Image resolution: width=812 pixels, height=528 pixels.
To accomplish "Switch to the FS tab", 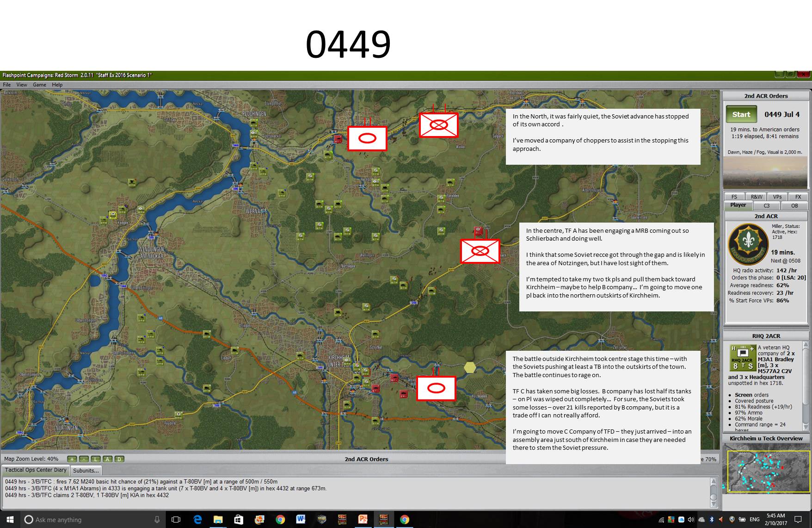I will click(x=734, y=197).
